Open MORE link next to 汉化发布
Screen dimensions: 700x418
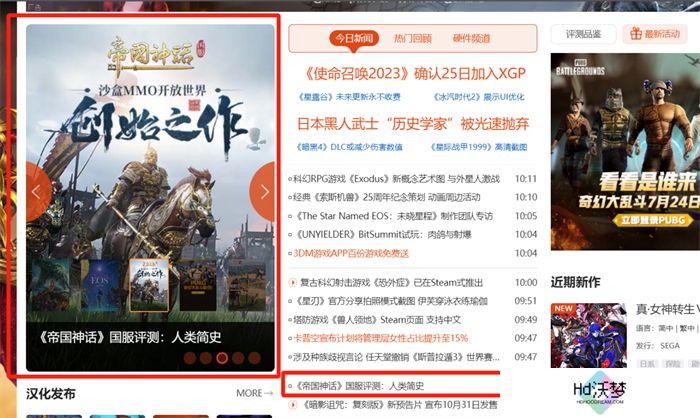[254, 393]
